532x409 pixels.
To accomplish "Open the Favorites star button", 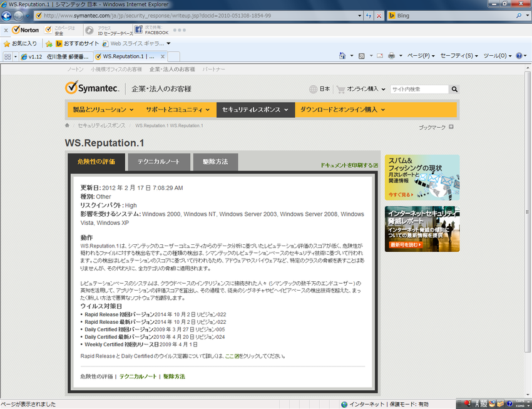I will 21,43.
